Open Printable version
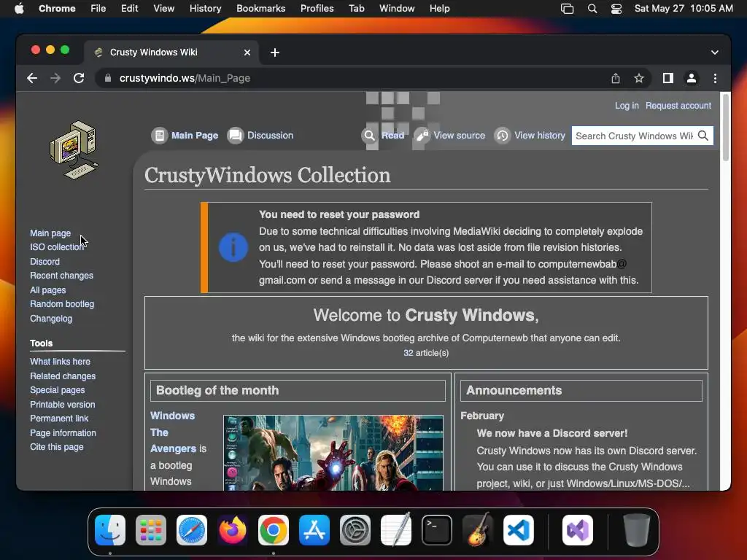The width and height of the screenshot is (747, 560). [63, 404]
